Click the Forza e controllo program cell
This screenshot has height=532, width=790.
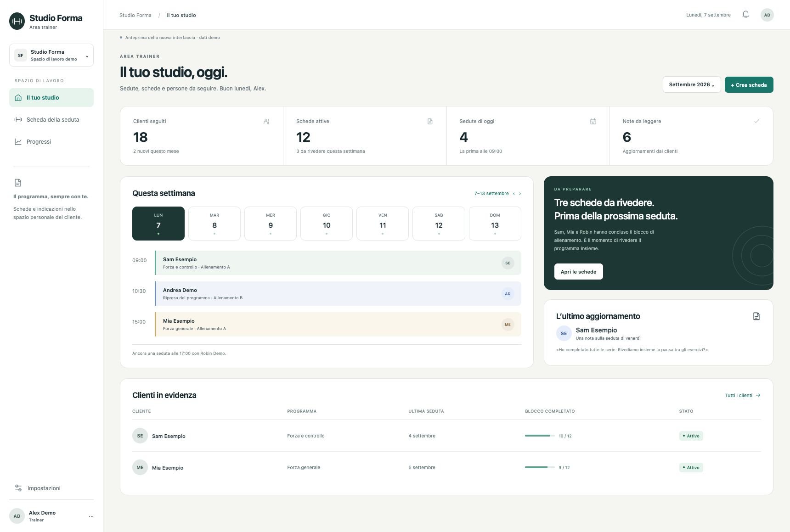coord(306,436)
